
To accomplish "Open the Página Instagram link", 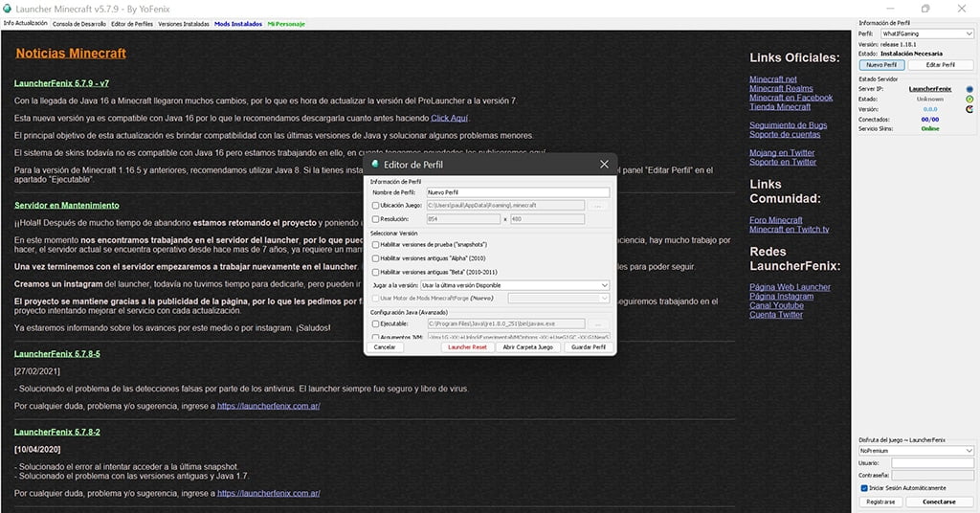I will [781, 296].
